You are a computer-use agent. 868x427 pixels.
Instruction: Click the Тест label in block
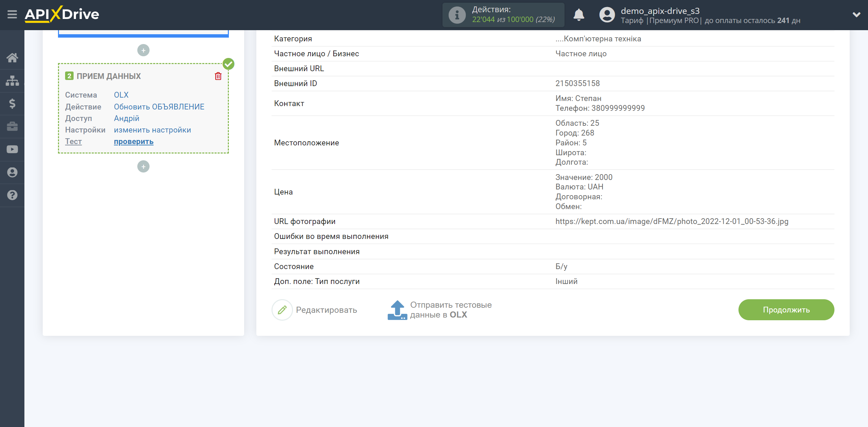pos(73,142)
